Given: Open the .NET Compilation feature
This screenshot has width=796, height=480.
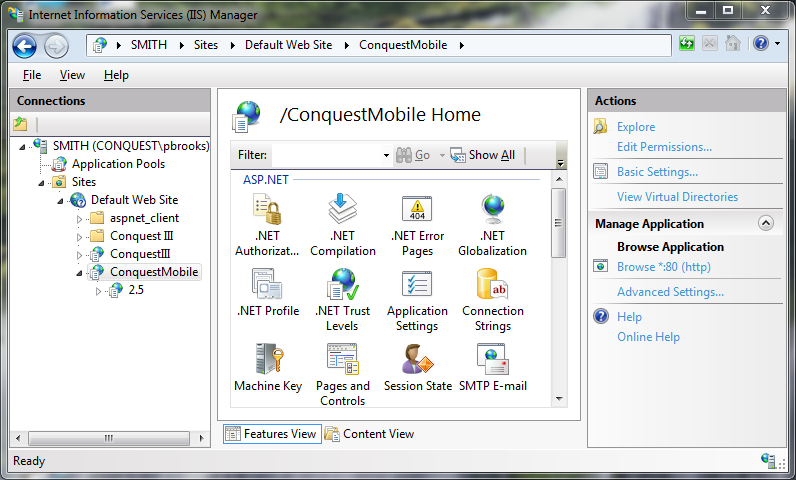Looking at the screenshot, I should click(343, 225).
